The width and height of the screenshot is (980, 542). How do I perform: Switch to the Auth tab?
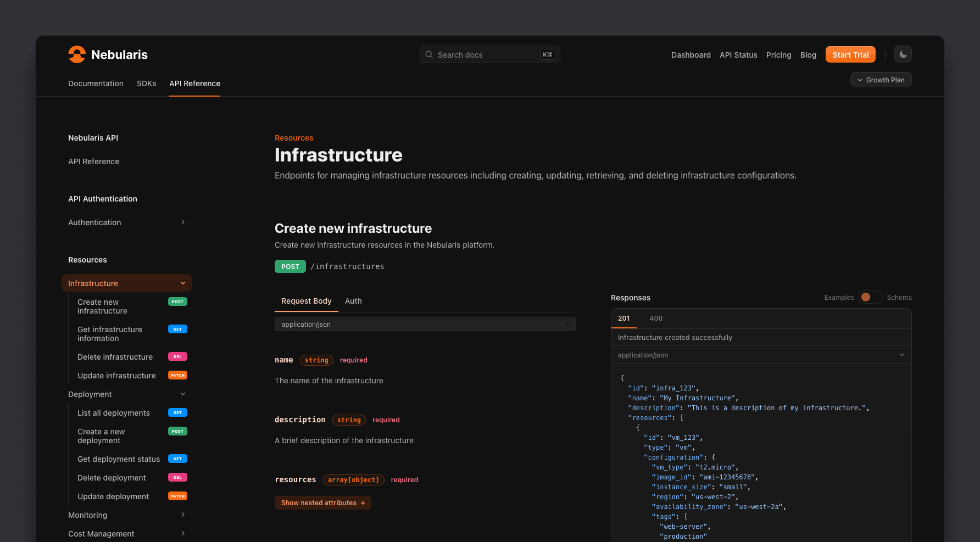tap(353, 301)
